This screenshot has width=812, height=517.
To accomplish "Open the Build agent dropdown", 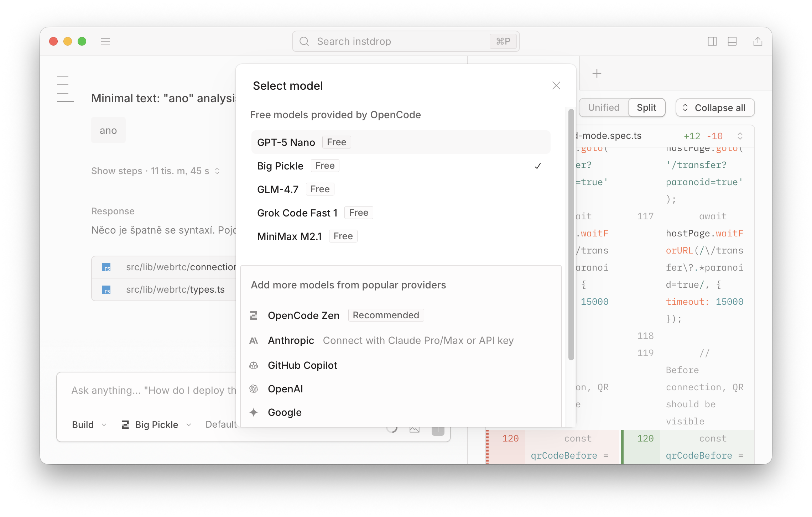I will point(89,424).
